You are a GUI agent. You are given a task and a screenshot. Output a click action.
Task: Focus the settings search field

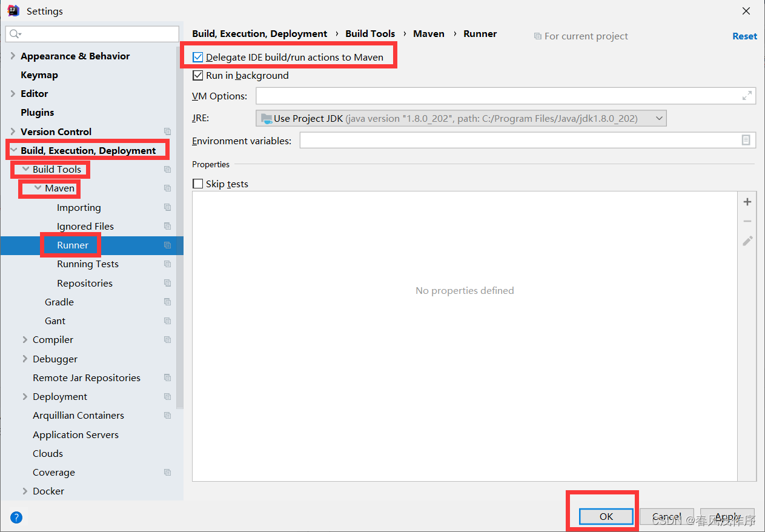pos(92,34)
